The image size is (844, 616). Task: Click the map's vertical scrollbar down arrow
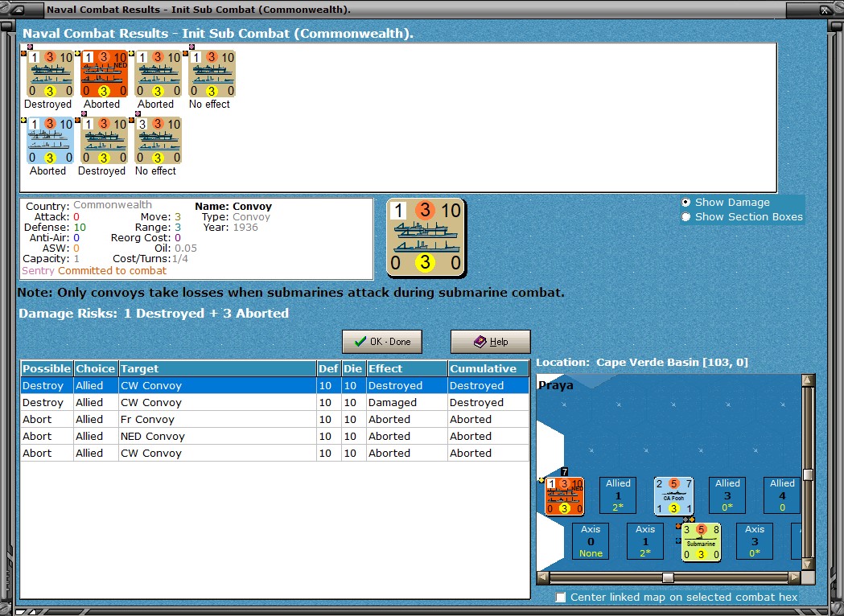coord(808,564)
